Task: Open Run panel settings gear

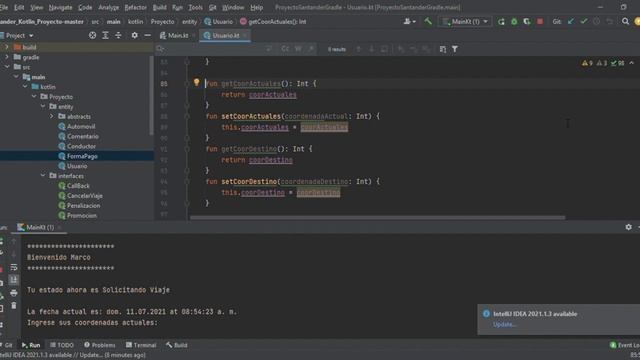Action: [x=629, y=227]
